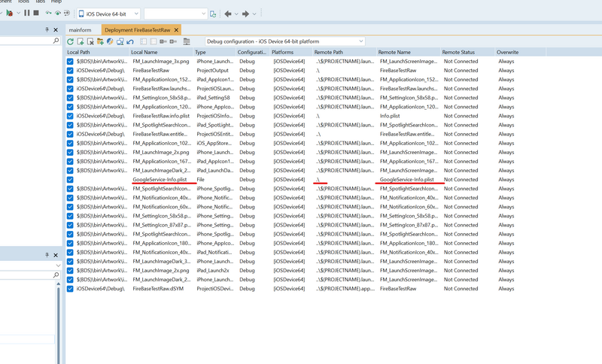Click search magnifier in upper left panel

[x=56, y=41]
